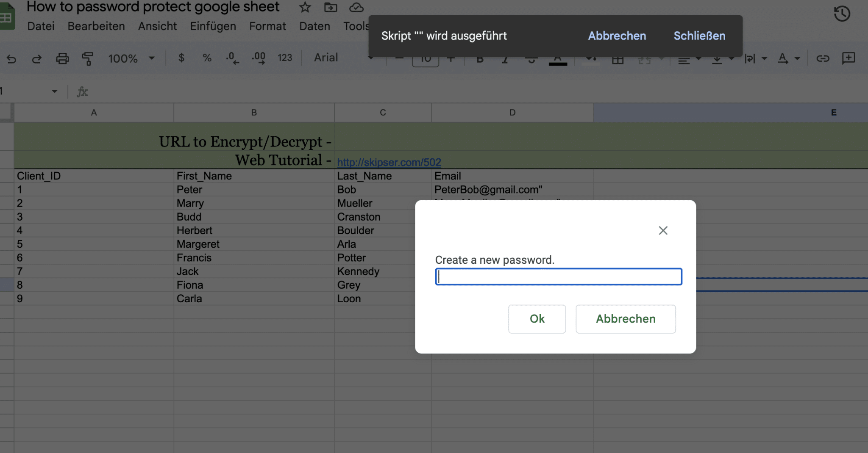This screenshot has height=453, width=868.
Task: Open the Einfügen menu
Action: [x=213, y=26]
